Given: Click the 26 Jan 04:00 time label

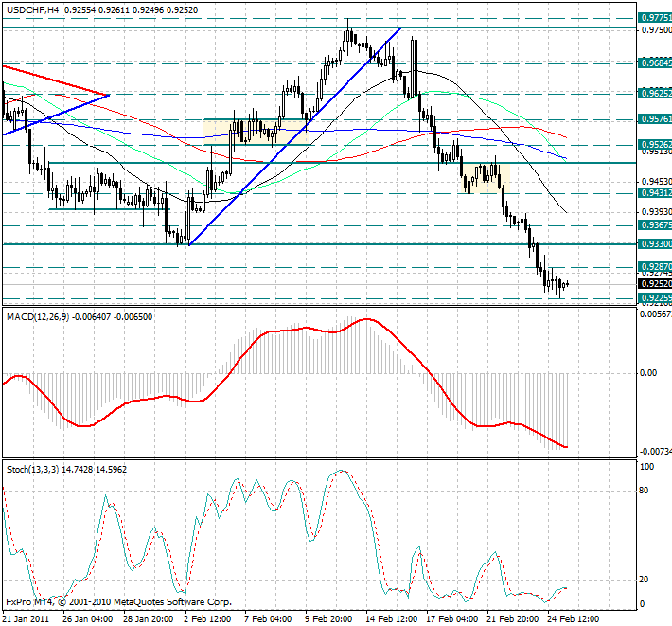Looking at the screenshot, I should click(87, 619).
